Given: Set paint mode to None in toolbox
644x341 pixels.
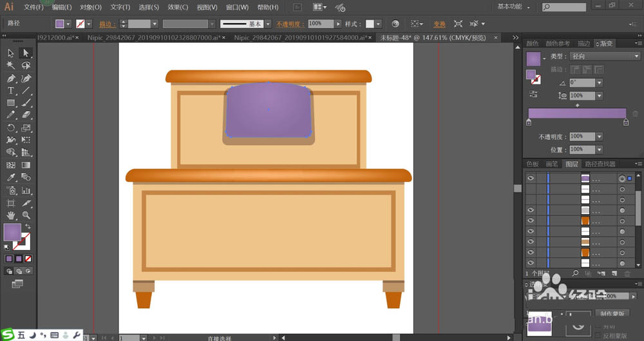Looking at the screenshot, I should coord(28,258).
